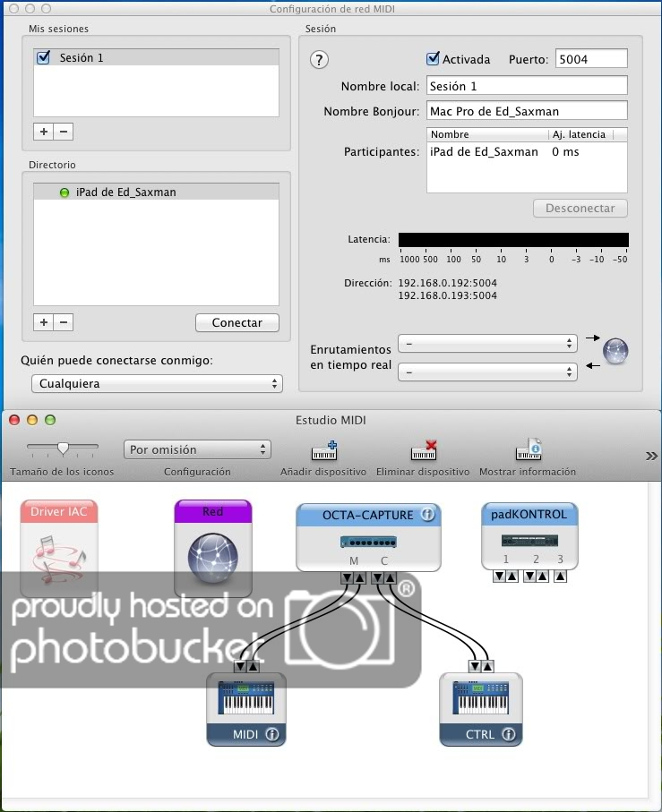The height and width of the screenshot is (812, 662).
Task: Click padKONTROL port 1 input arrow
Action: (499, 576)
